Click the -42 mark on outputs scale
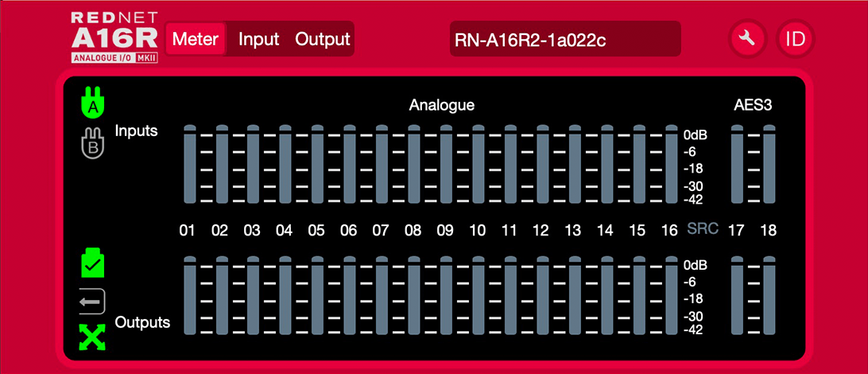868x374 pixels. (692, 331)
